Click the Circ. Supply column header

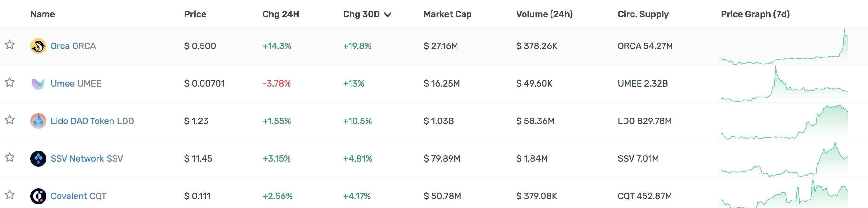(x=643, y=14)
